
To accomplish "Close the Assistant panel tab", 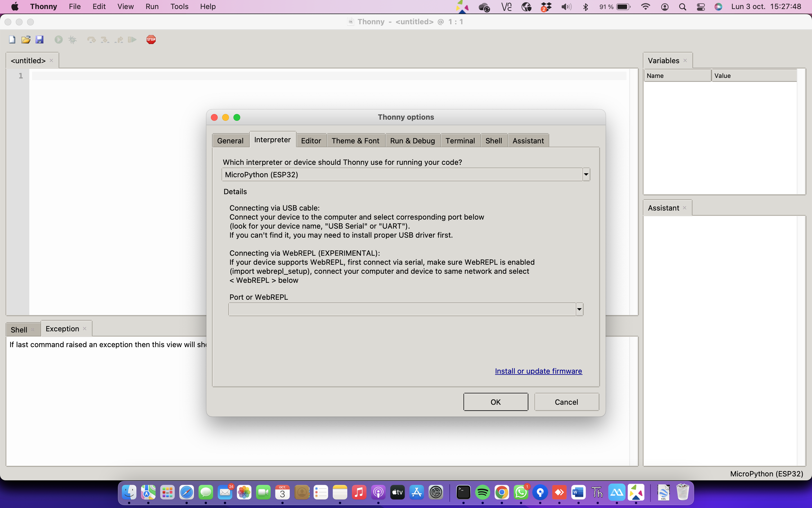I will (685, 208).
